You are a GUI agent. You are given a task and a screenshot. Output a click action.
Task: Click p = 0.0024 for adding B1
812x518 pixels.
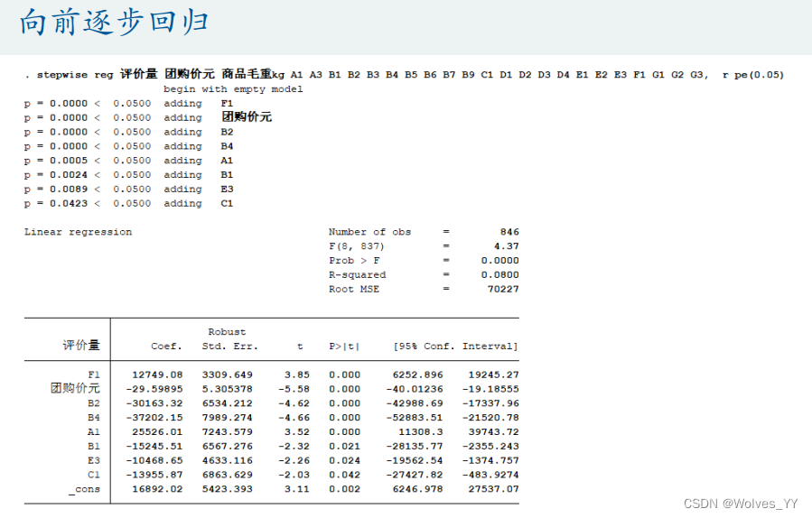pos(56,175)
